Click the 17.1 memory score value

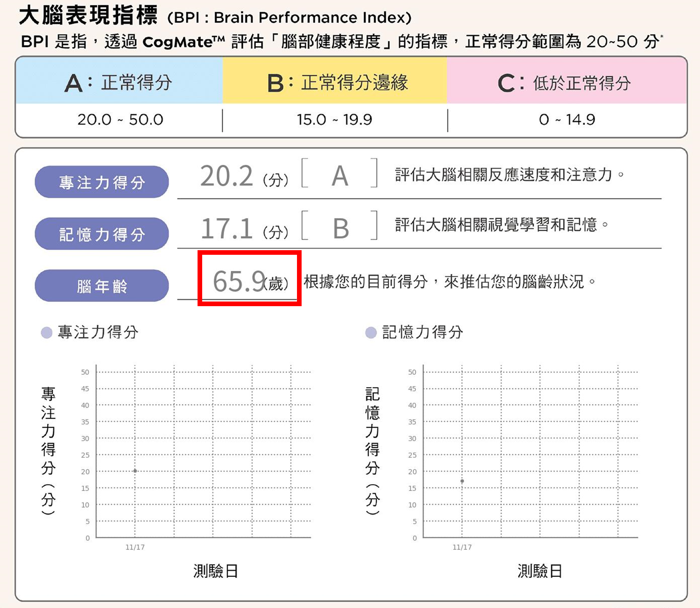(227, 228)
